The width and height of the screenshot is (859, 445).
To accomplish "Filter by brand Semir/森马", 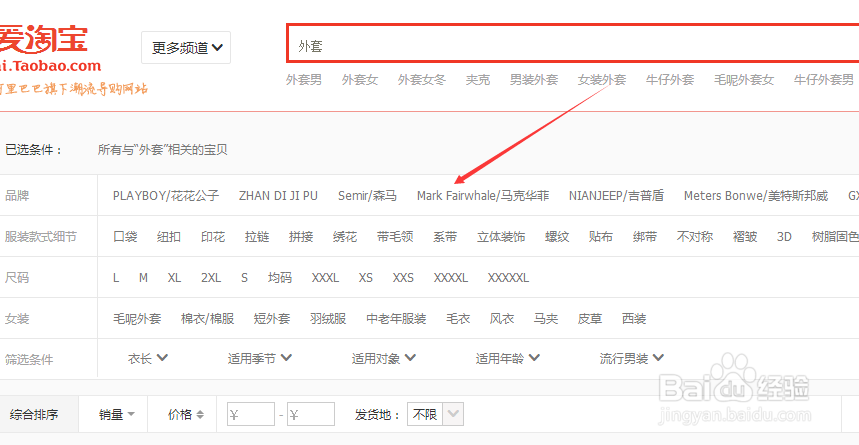I will click(367, 196).
